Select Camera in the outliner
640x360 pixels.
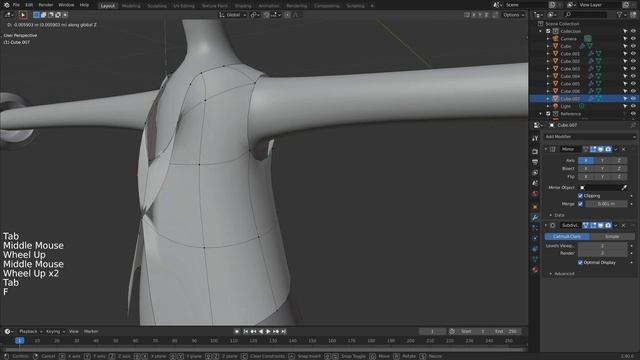(568, 39)
